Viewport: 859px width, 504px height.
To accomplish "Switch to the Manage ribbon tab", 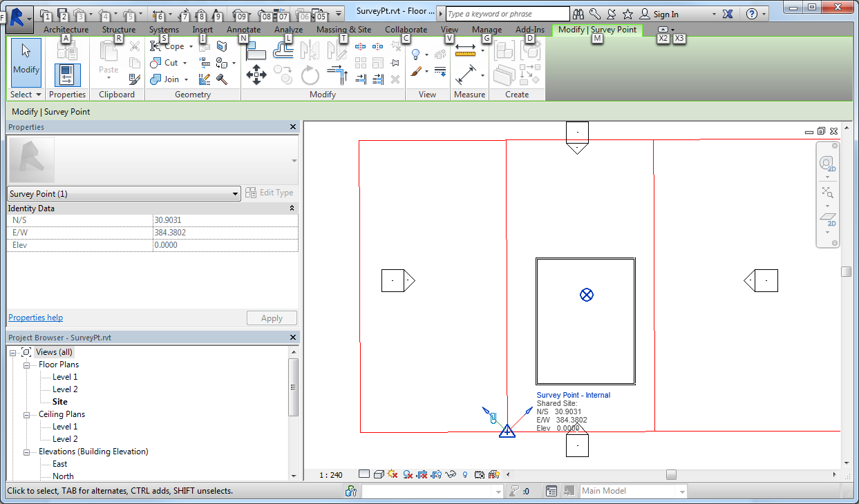I will tap(487, 30).
